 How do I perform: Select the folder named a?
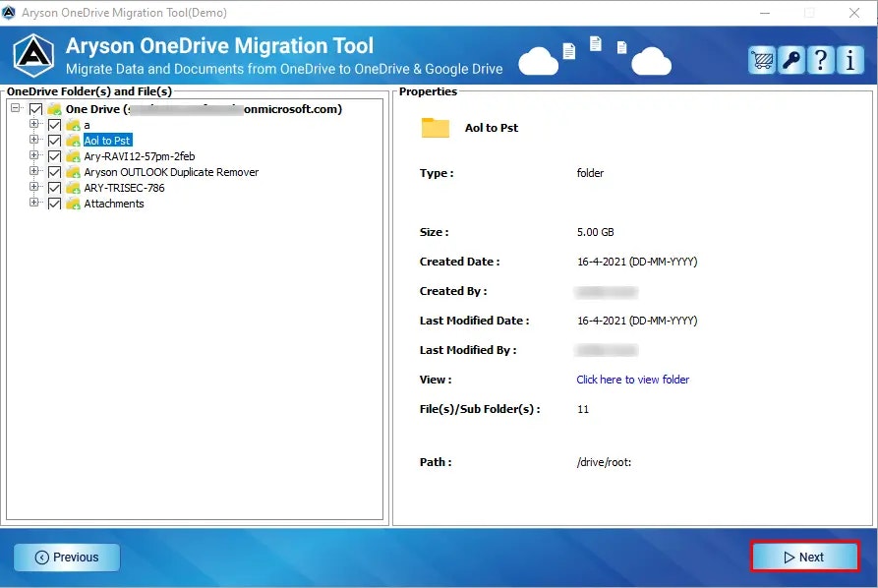[87, 125]
